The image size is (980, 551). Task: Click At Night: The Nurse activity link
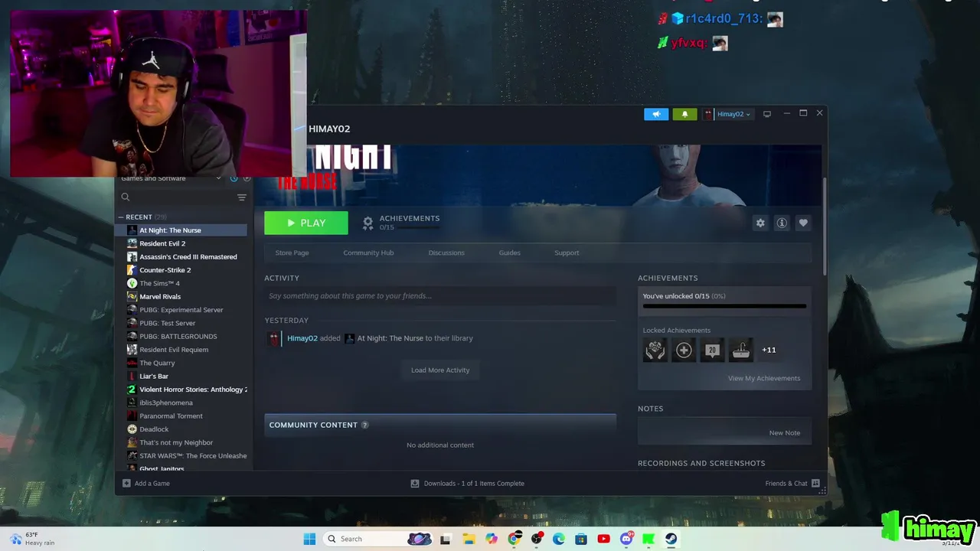coord(390,338)
